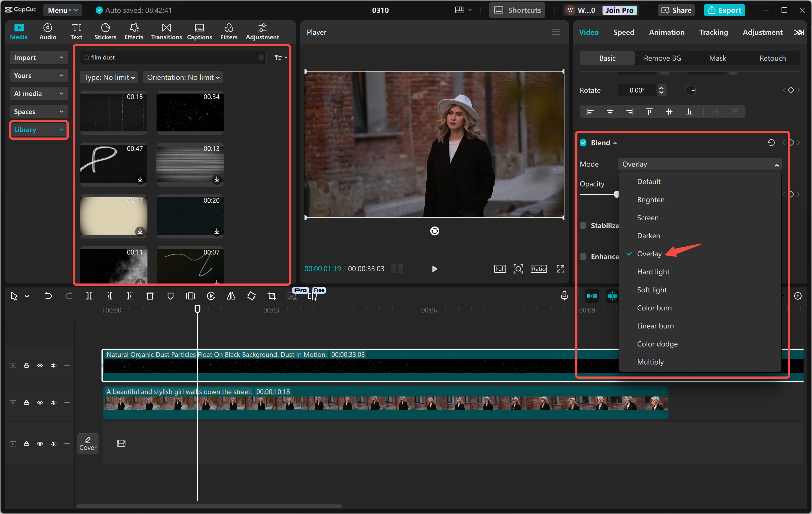This screenshot has width=812, height=514.
Task: Delete the selected clip with the trash icon
Action: (150, 296)
